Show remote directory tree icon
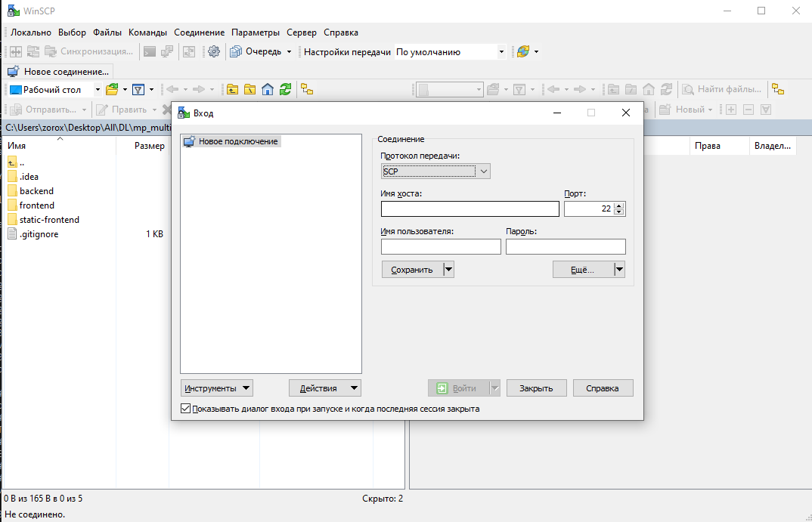This screenshot has height=522, width=812. pos(778,89)
